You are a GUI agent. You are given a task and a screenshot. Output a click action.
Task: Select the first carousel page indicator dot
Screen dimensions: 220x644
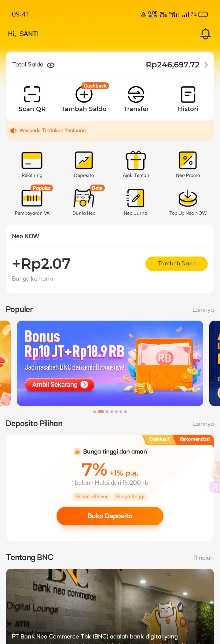coord(95,412)
